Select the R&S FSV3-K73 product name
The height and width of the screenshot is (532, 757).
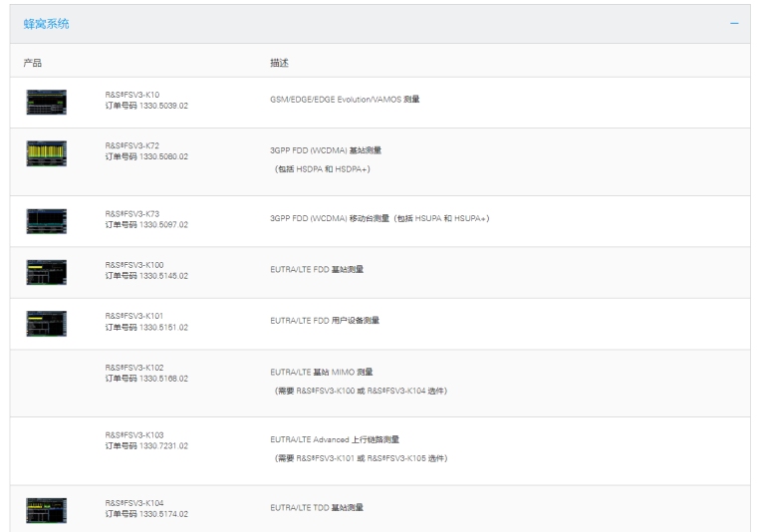pos(132,214)
